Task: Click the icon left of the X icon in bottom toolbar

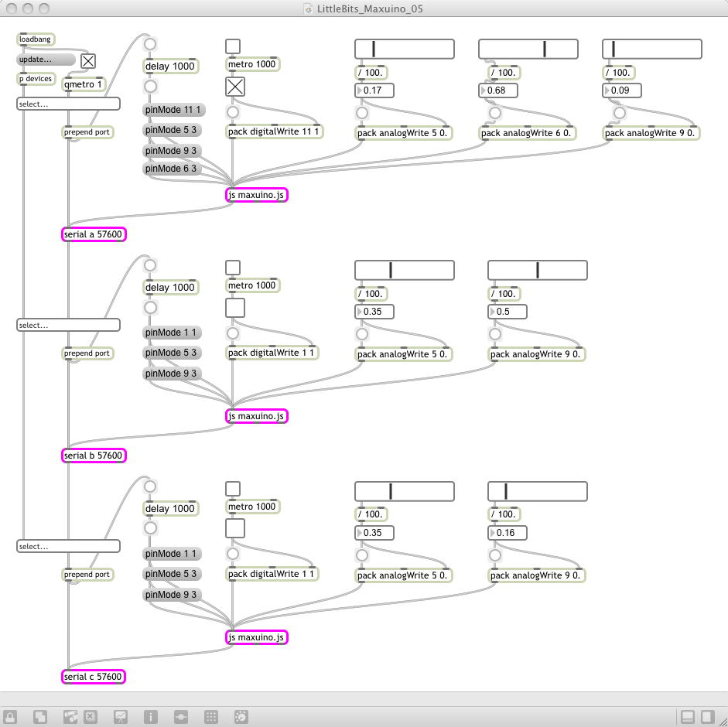Action: pyautogui.click(x=70, y=716)
